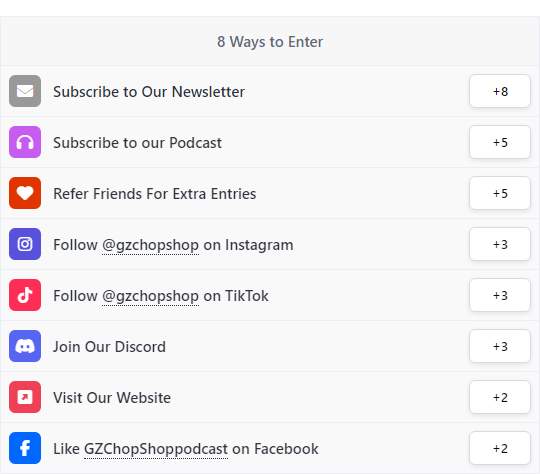Open @gzchopshop link in Instagram row
540x474 pixels.
coord(150,245)
